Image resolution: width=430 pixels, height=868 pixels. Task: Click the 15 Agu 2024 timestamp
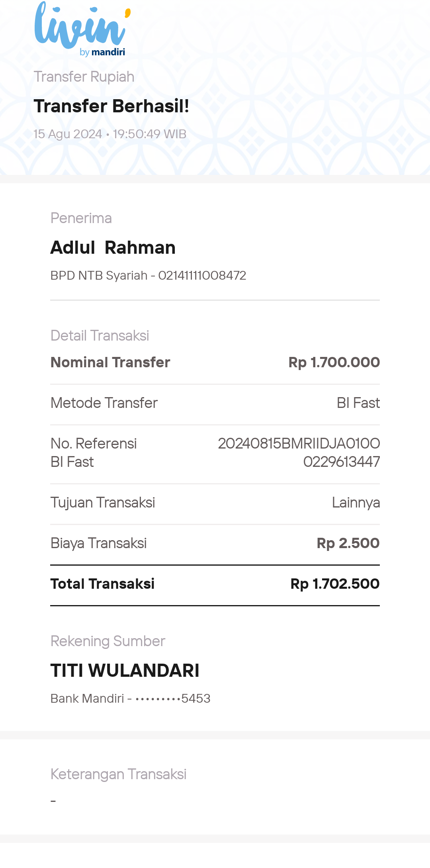109,134
